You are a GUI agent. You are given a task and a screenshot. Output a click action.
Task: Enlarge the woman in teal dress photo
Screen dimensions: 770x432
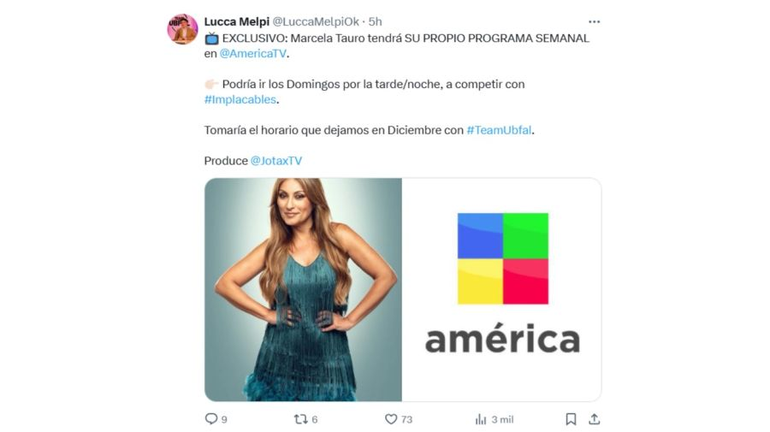coord(303,290)
